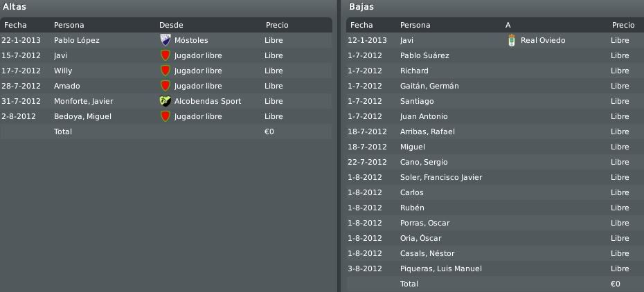Click the free agent shield beside Willy
644x292 pixels.
(165, 71)
